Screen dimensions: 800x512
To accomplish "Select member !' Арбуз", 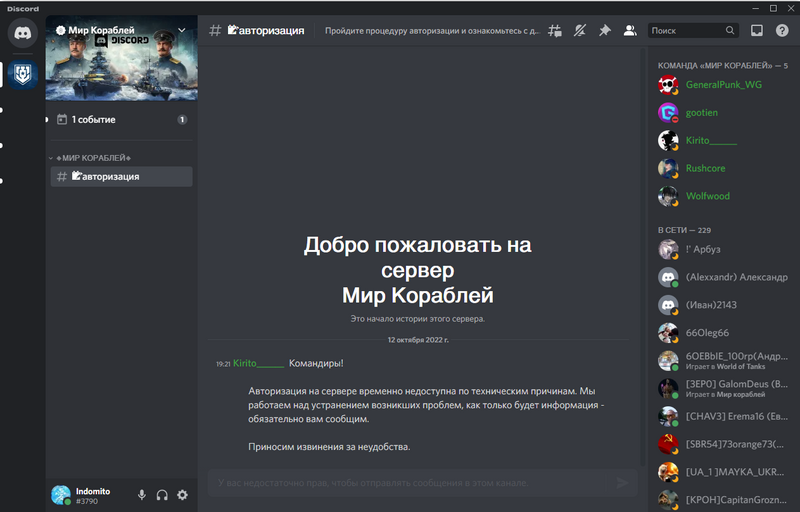I will [723, 249].
